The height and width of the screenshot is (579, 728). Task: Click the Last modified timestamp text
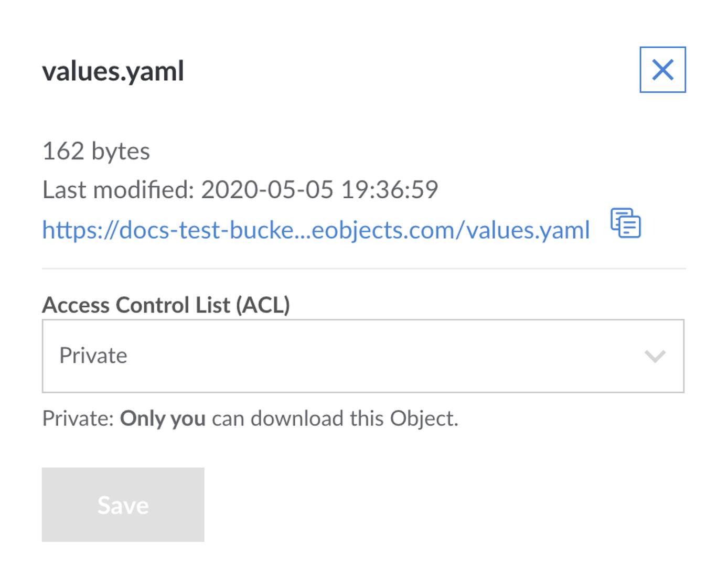pyautogui.click(x=241, y=189)
